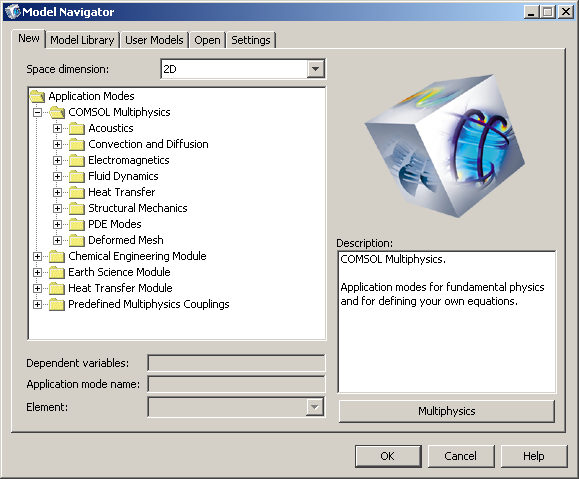Select Predefined Multiphysics Couplings label
579x479 pixels.
[149, 304]
